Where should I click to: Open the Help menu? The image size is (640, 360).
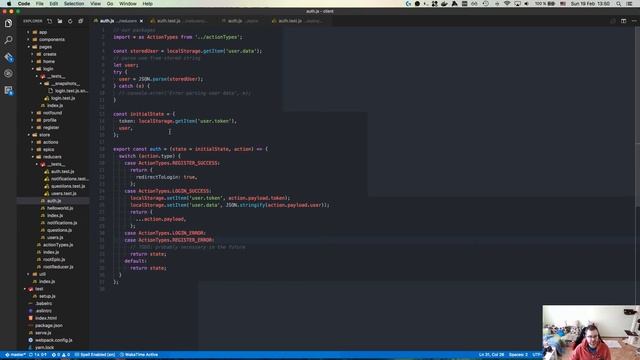(x=148, y=4)
